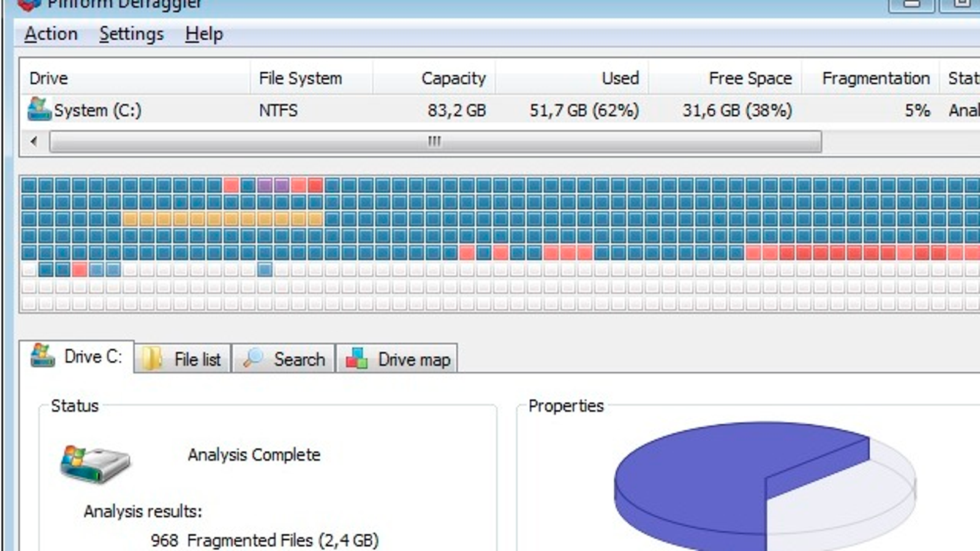Image resolution: width=980 pixels, height=551 pixels.
Task: Click the 31,6 GB (38%) free value
Action: click(x=737, y=110)
